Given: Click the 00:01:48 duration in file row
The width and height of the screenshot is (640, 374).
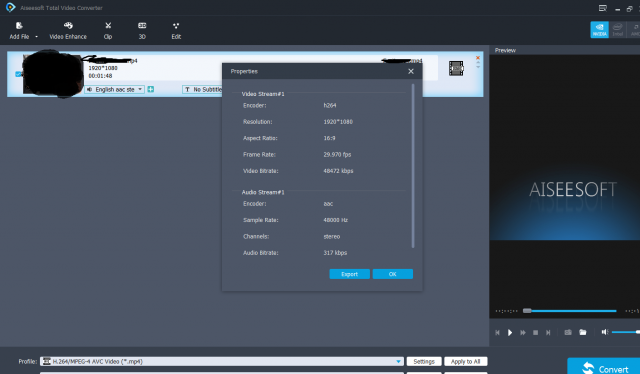Looking at the screenshot, I should click(100, 76).
